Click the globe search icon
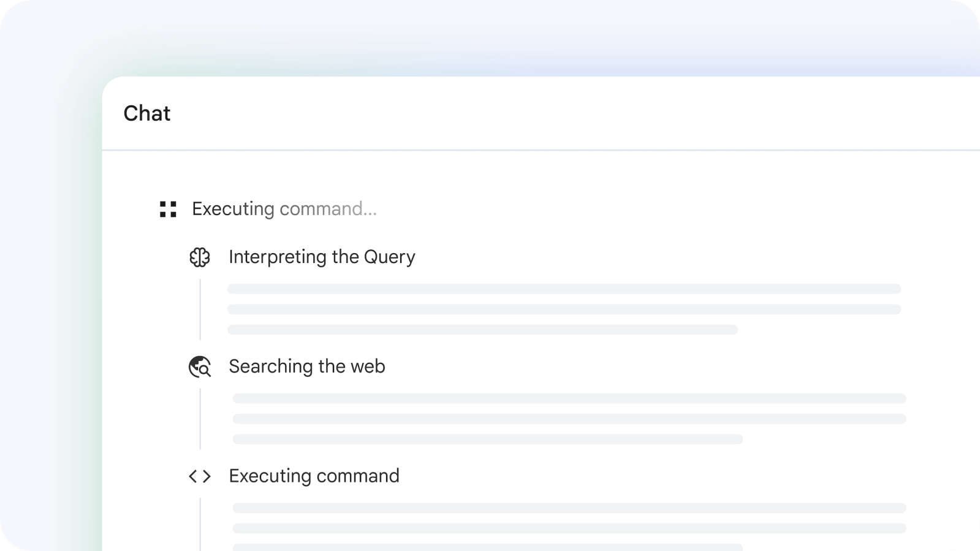Screen dimensions: 980x551 point(200,367)
